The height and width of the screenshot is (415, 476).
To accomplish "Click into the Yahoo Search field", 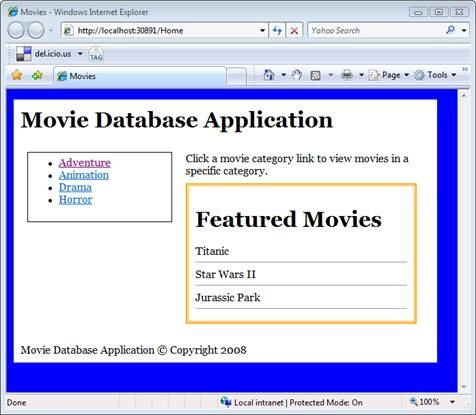I will [x=376, y=30].
